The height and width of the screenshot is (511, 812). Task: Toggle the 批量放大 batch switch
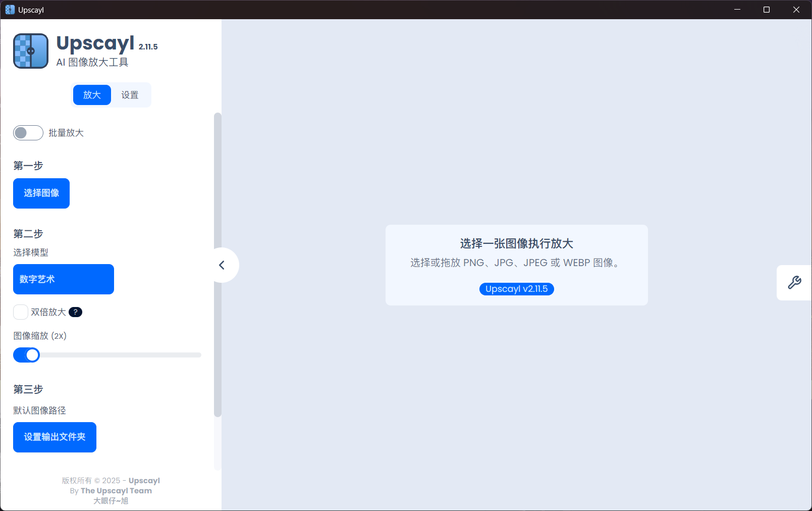(x=28, y=133)
